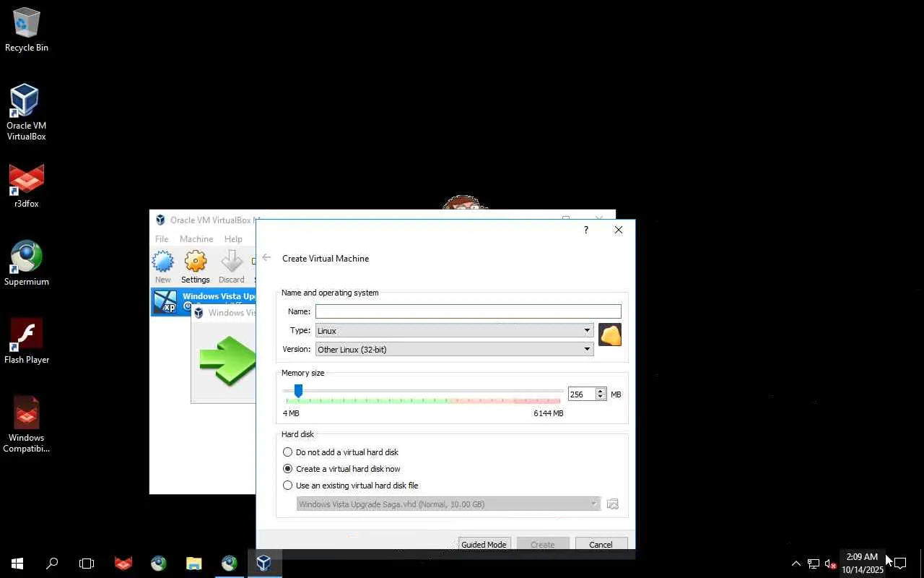This screenshot has width=924, height=578.
Task: Click the Guided Mode button
Action: point(484,544)
